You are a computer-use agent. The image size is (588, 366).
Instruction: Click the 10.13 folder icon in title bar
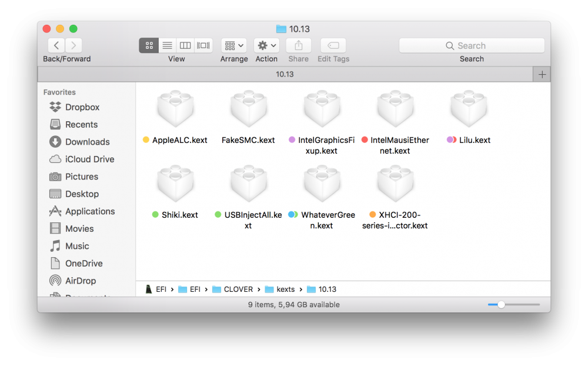(281, 29)
